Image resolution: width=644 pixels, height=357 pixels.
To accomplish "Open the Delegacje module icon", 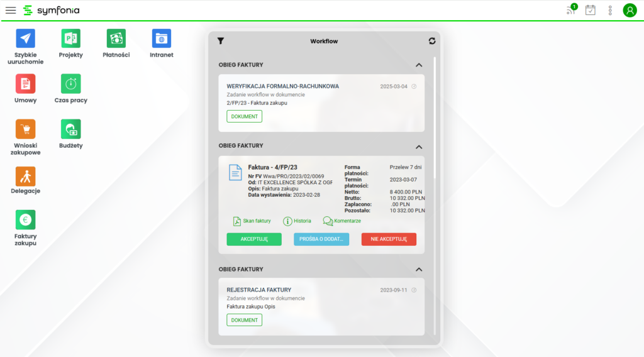I will (26, 176).
